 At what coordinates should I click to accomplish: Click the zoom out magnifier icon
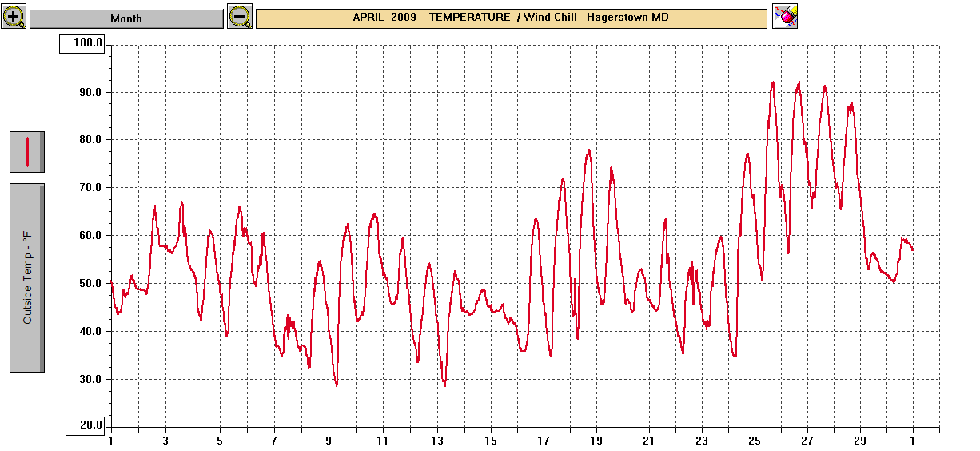point(240,16)
